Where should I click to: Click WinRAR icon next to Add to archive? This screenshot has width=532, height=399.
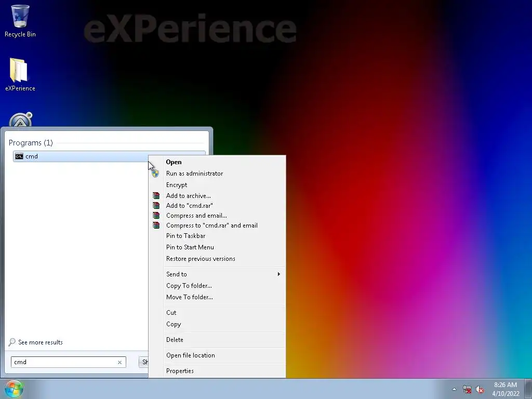point(156,196)
